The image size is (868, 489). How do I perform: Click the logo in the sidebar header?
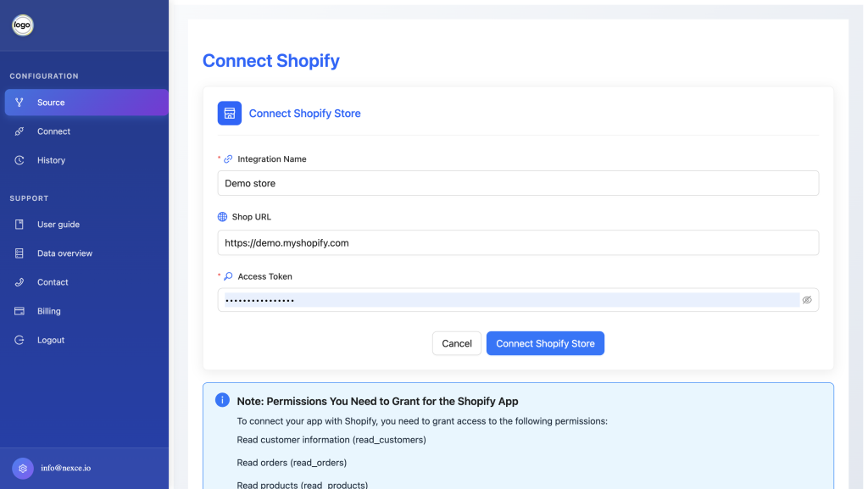pos(23,25)
